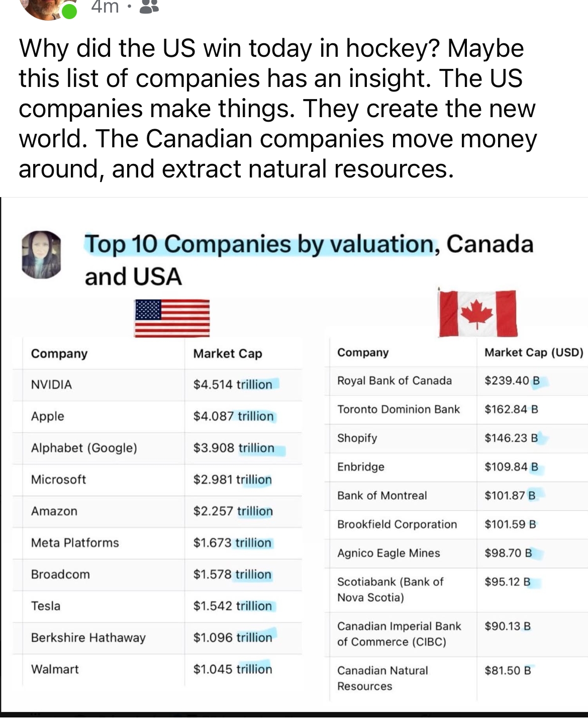
Task: Click the 4m post timestamp
Action: tap(105, 7)
